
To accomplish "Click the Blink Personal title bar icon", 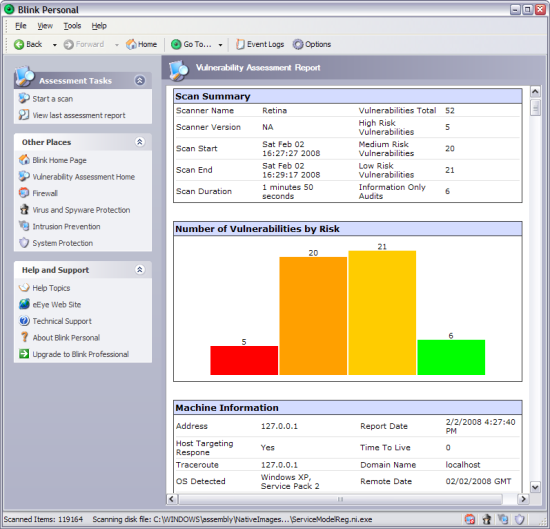I will click(9, 9).
